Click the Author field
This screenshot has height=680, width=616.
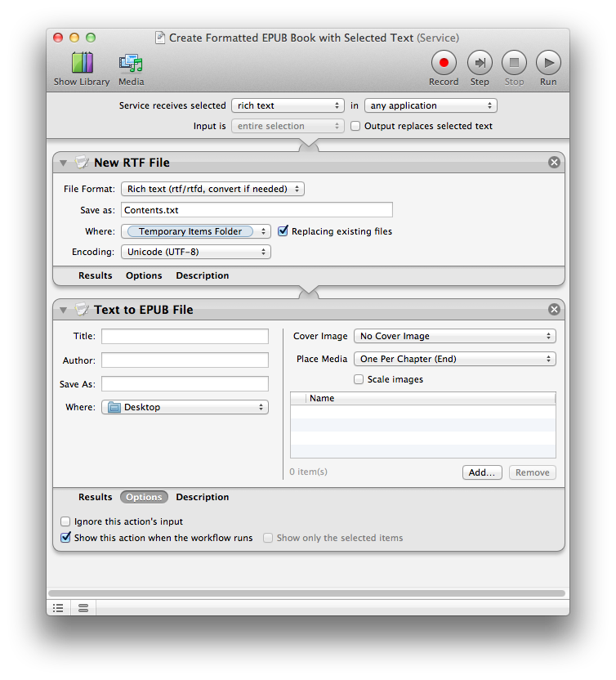pyautogui.click(x=185, y=360)
